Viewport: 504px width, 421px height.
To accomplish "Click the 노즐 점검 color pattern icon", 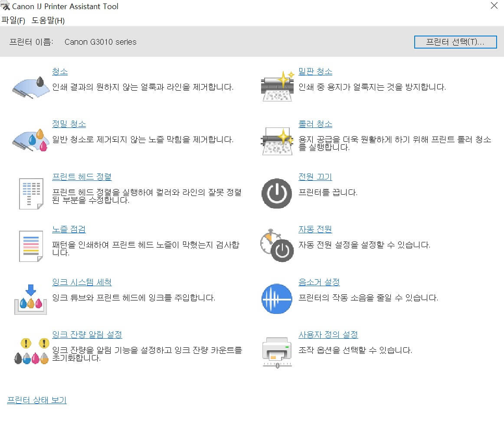I will [31, 246].
